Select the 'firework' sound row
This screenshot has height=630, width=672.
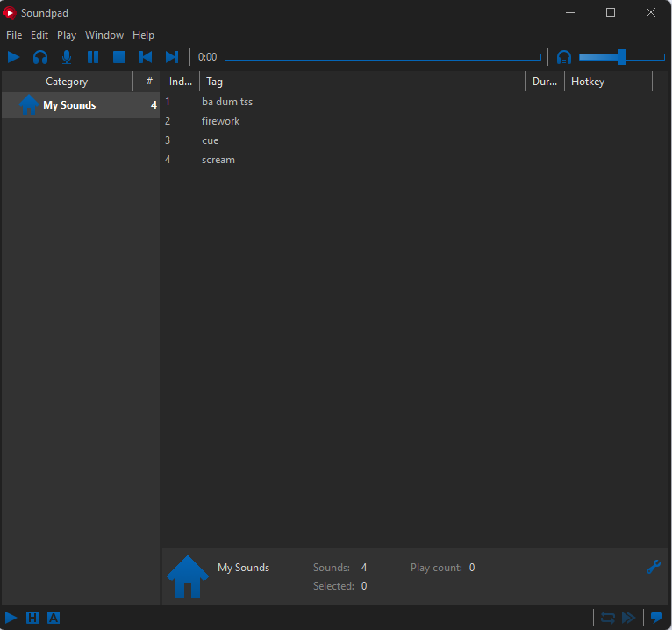(415, 121)
